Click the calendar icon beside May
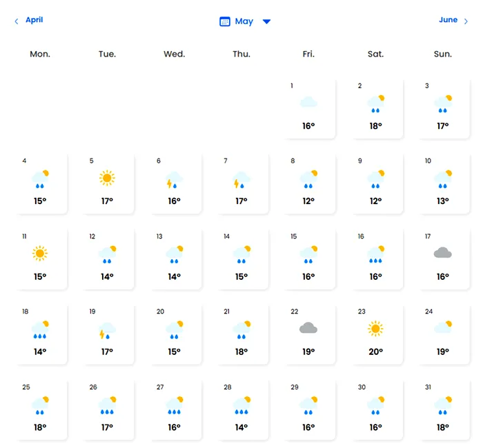This screenshot has width=483, height=448. [x=224, y=21]
